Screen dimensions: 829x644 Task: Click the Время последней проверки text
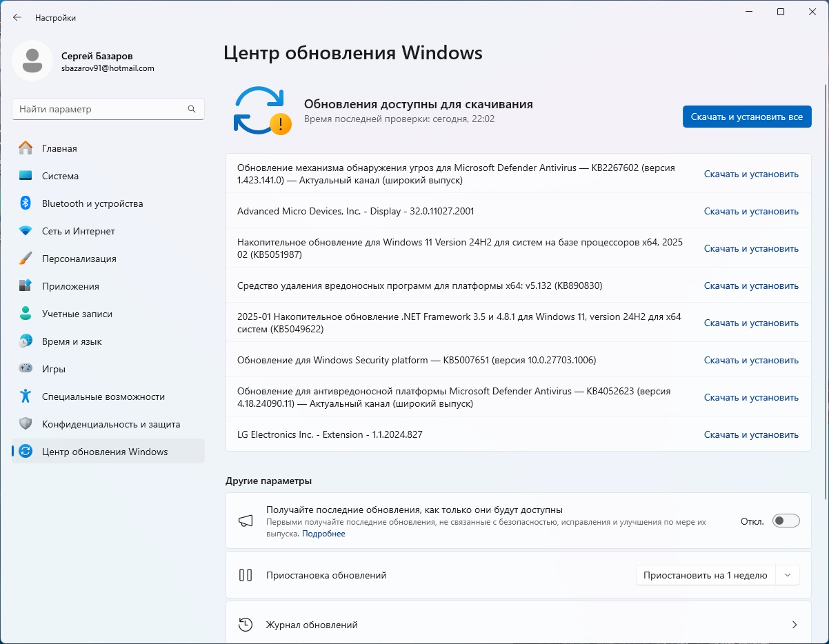point(399,119)
